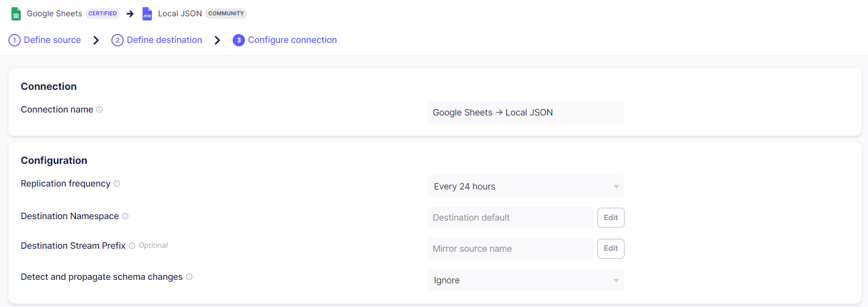Click the schema changes info icon

pyautogui.click(x=189, y=277)
